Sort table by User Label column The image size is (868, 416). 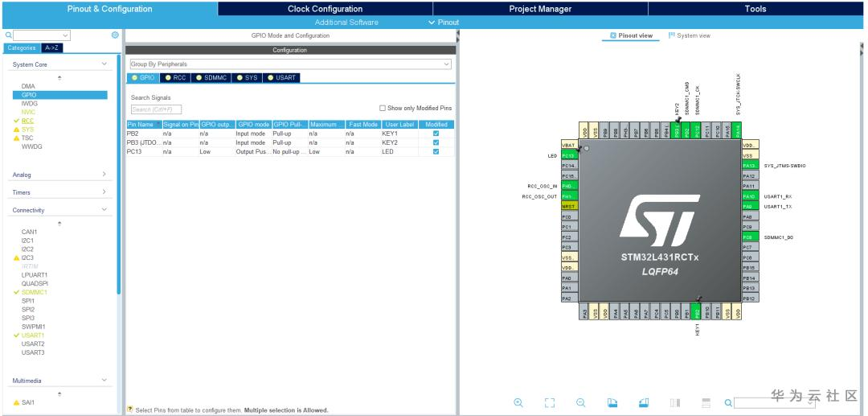tap(399, 125)
